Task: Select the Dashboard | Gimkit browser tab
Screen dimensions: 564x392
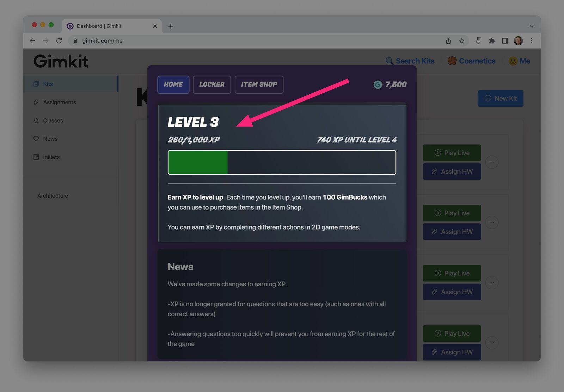Action: pos(112,26)
